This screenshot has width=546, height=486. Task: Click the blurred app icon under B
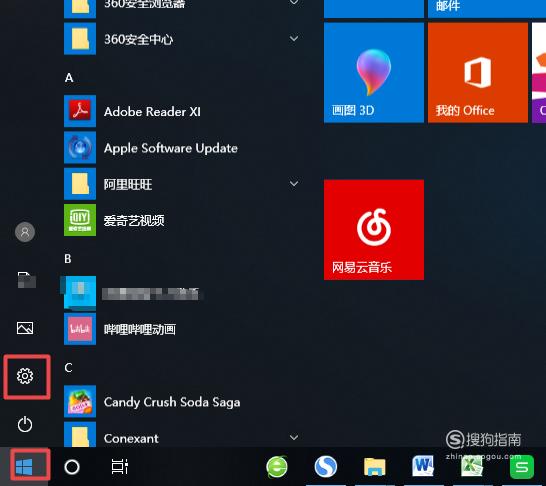[80, 292]
